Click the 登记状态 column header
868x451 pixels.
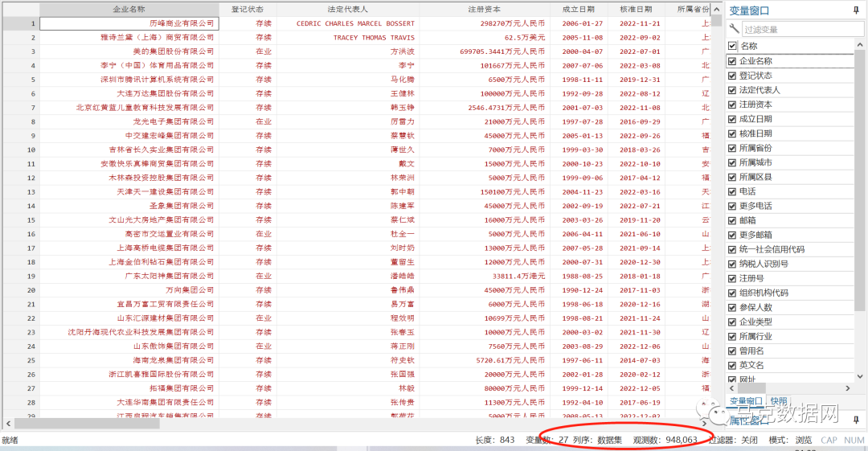(x=248, y=10)
